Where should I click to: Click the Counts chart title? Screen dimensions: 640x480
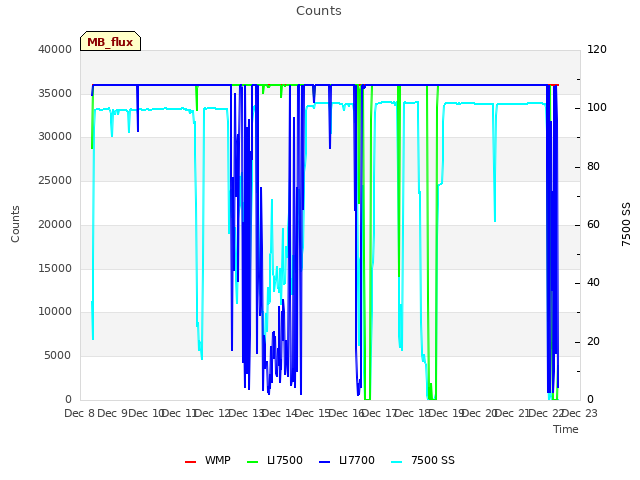coord(319,11)
